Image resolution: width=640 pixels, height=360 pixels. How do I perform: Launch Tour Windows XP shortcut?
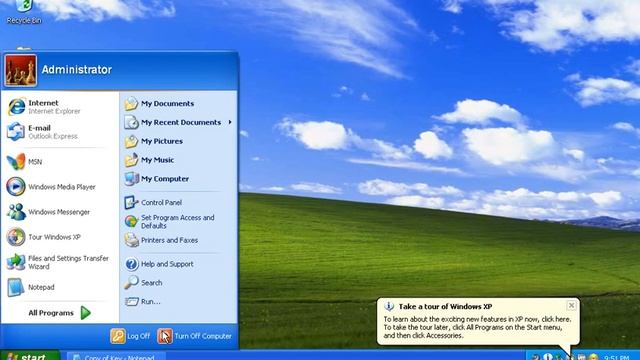pyautogui.click(x=60, y=237)
